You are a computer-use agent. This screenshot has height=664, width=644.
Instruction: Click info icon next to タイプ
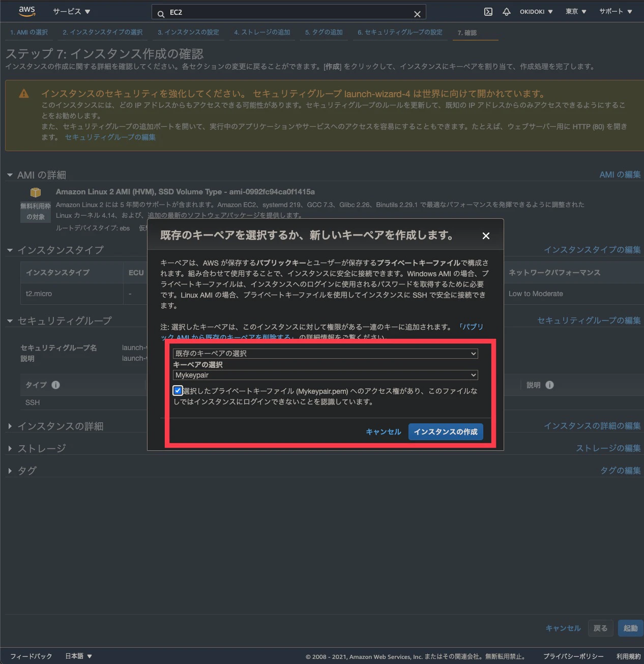click(x=55, y=385)
